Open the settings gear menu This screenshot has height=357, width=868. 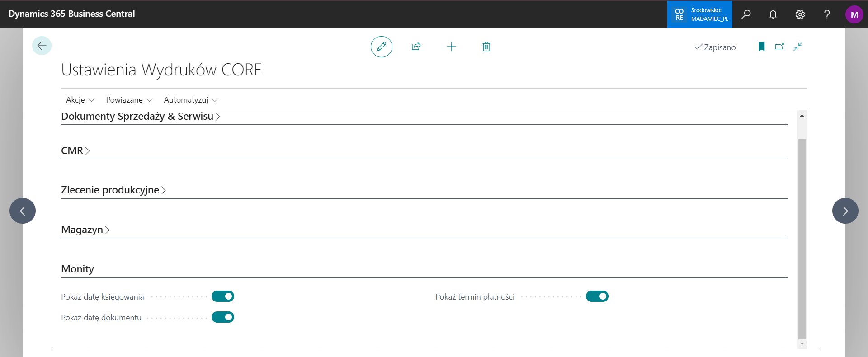click(x=800, y=14)
